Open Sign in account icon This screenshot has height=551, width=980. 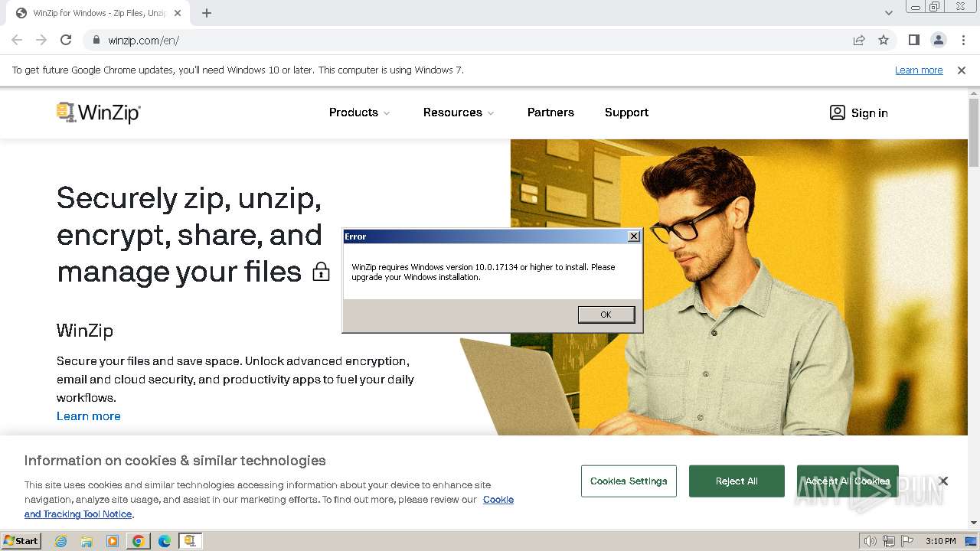(x=837, y=112)
